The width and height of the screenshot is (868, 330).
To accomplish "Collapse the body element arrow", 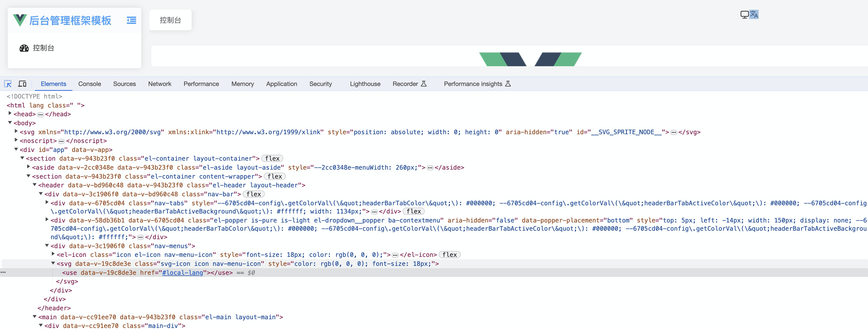I will (10, 123).
